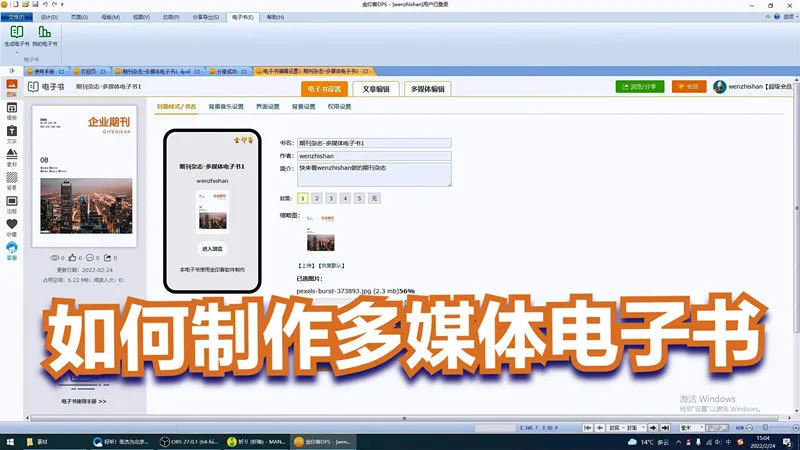Viewport: 800px width, 450px height.
Task: Click in the 简介 description text area
Action: click(x=374, y=175)
